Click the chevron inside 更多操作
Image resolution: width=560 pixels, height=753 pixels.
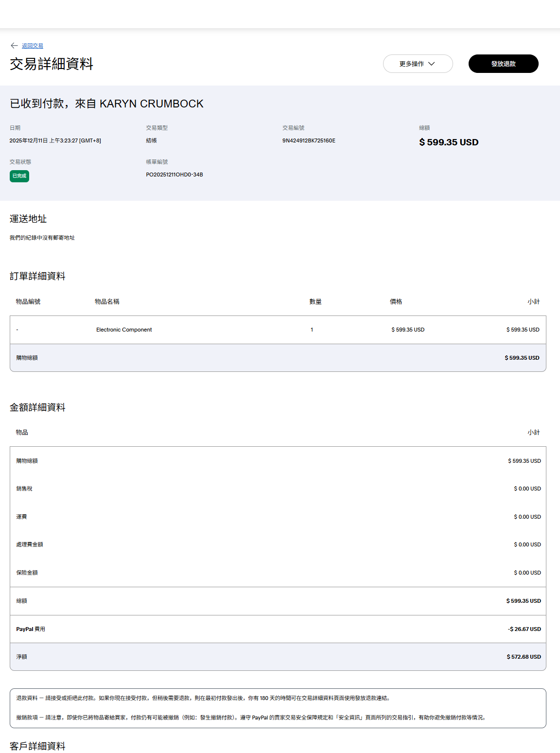point(432,64)
